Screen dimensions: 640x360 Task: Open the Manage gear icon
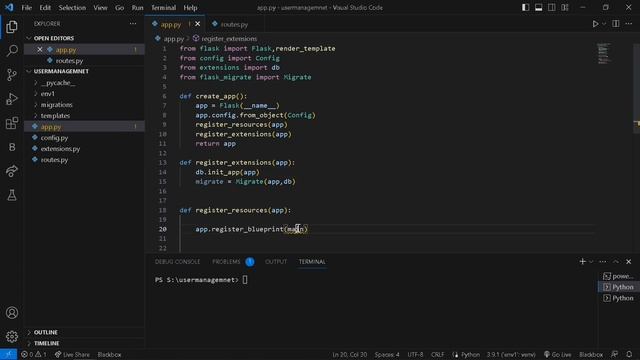coord(12,336)
